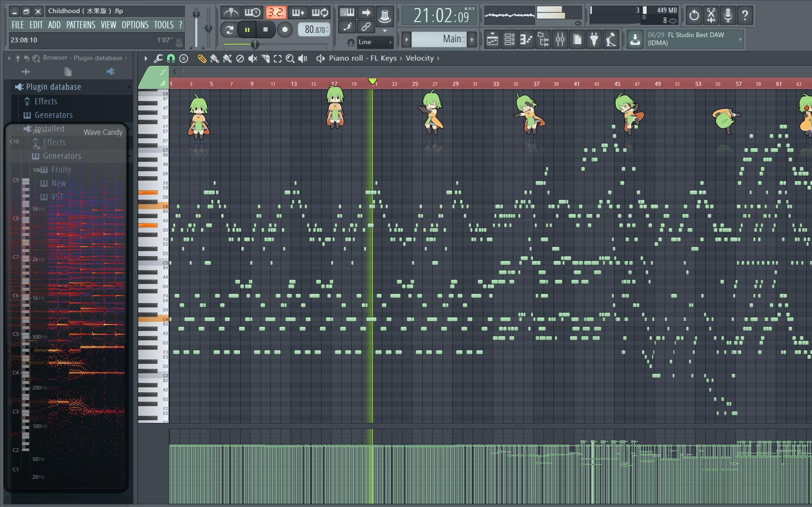This screenshot has height=507, width=812.
Task: Open the ADD menu
Action: click(x=55, y=25)
